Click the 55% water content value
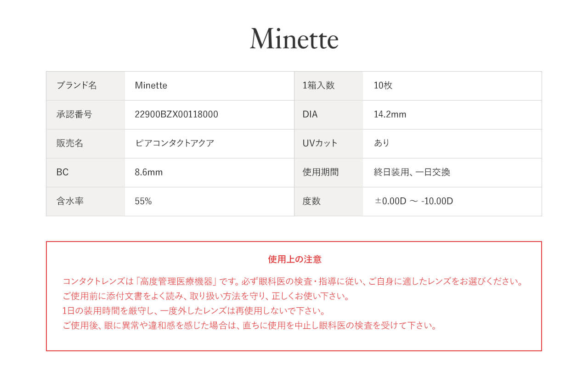This screenshot has height=377, width=588. (143, 201)
